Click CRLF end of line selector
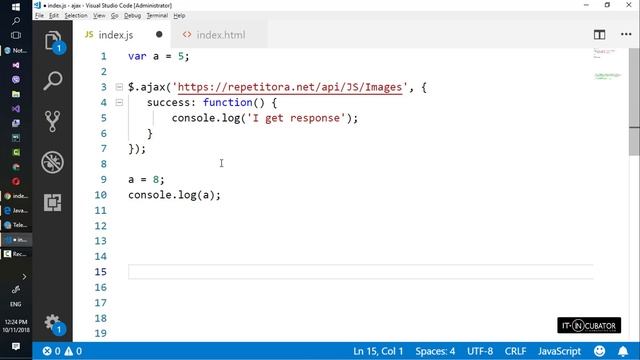The height and width of the screenshot is (360, 640). pos(515,351)
